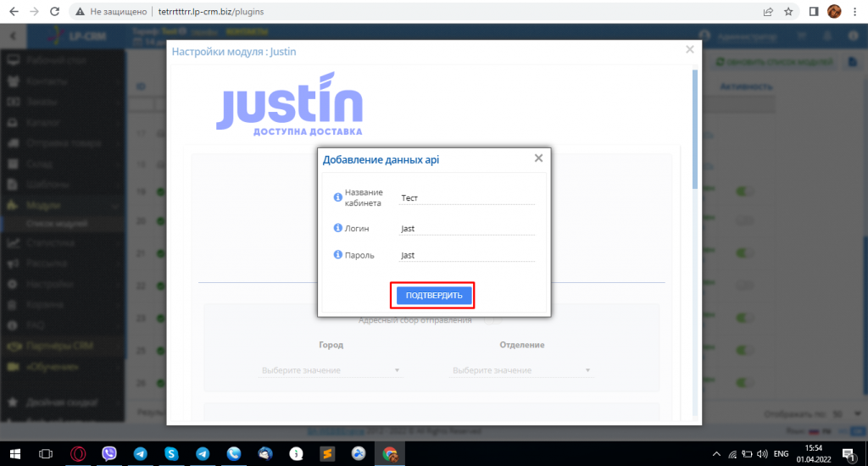Focus the Логин input field
The height and width of the screenshot is (466, 868).
[467, 228]
